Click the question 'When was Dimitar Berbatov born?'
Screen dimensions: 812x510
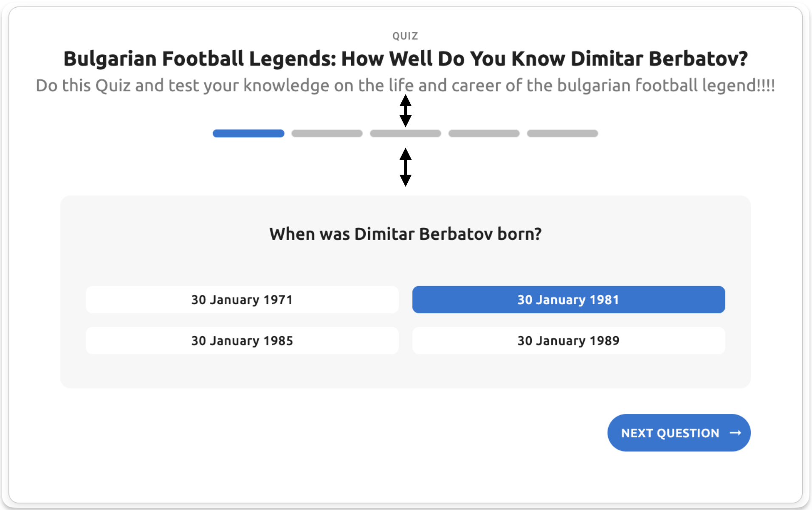pyautogui.click(x=405, y=234)
